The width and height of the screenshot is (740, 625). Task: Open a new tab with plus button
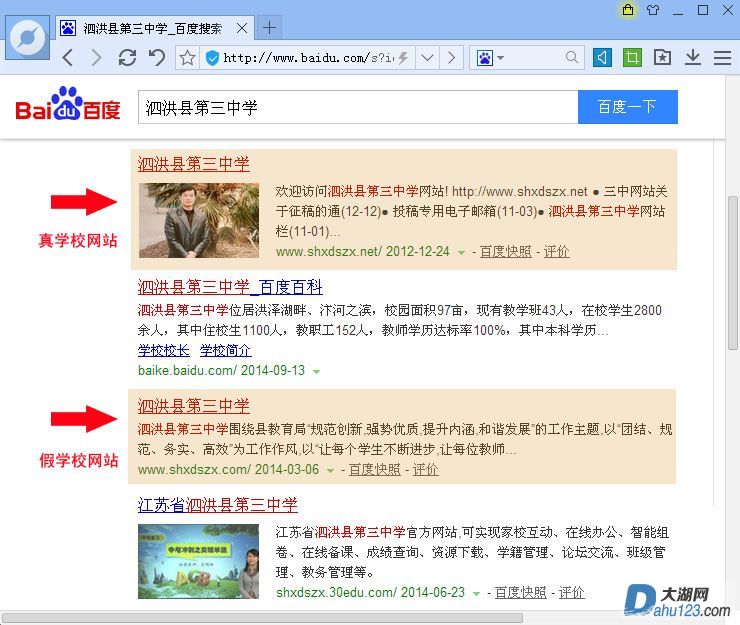click(x=269, y=28)
